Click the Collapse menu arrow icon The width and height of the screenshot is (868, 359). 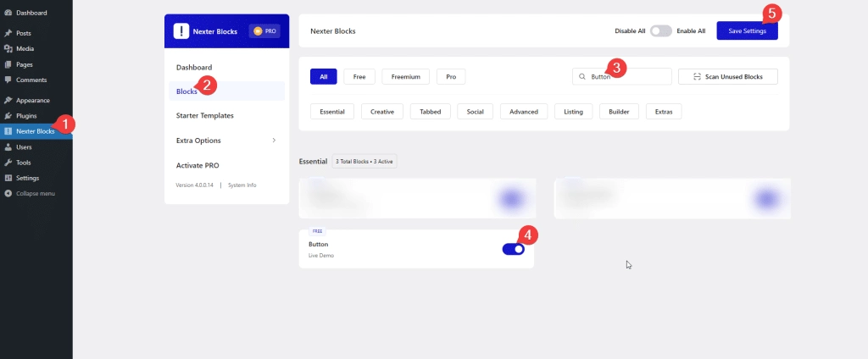pyautogui.click(x=8, y=194)
